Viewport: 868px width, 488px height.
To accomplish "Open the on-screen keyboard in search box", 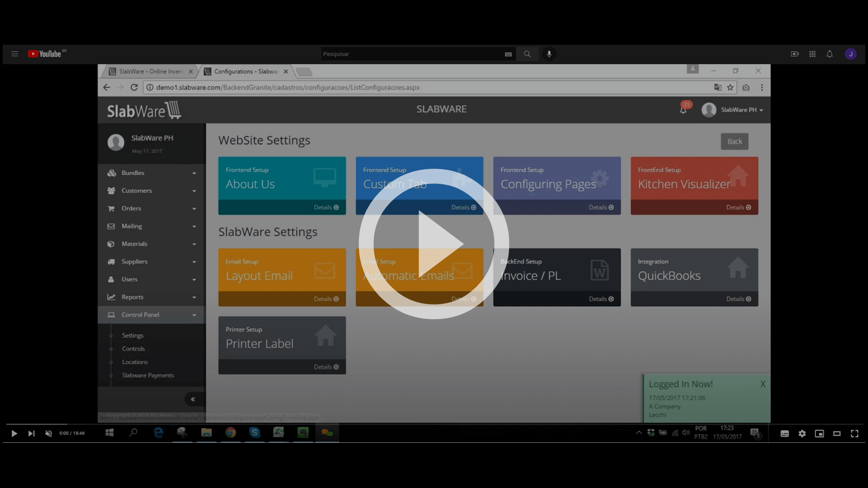I will [508, 54].
